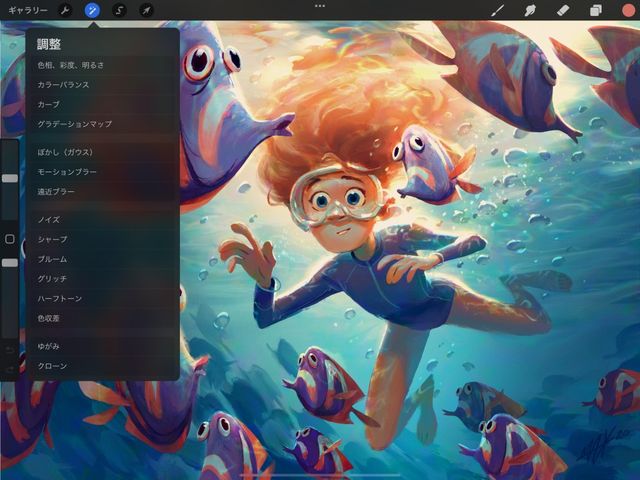Select ブルーム bloom effect
The width and height of the screenshot is (640, 480).
[103, 259]
